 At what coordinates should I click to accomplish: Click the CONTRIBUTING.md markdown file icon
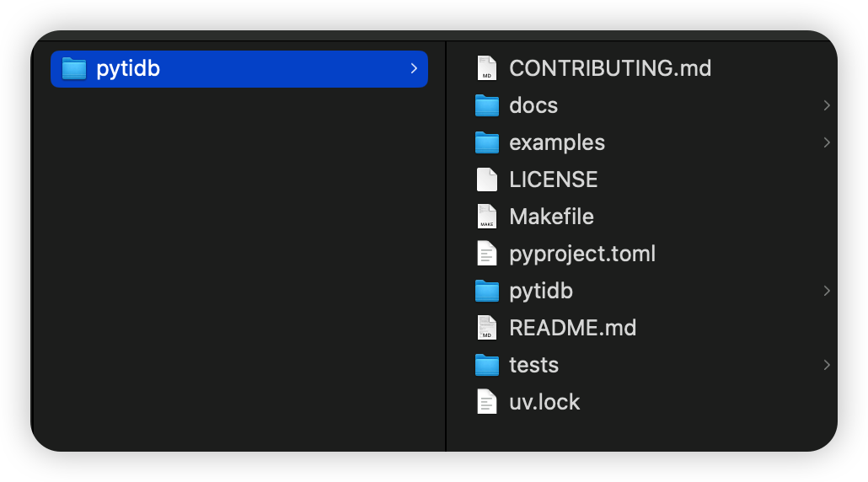(x=487, y=68)
